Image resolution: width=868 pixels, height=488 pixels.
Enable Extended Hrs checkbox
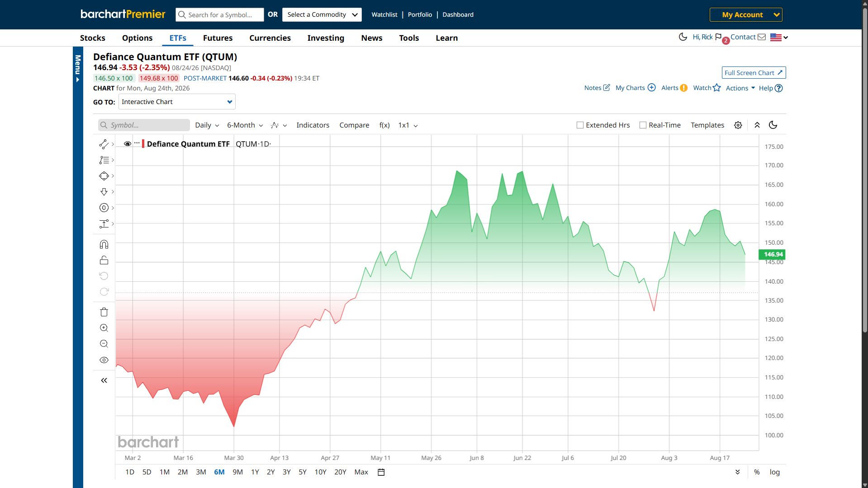[x=580, y=125]
